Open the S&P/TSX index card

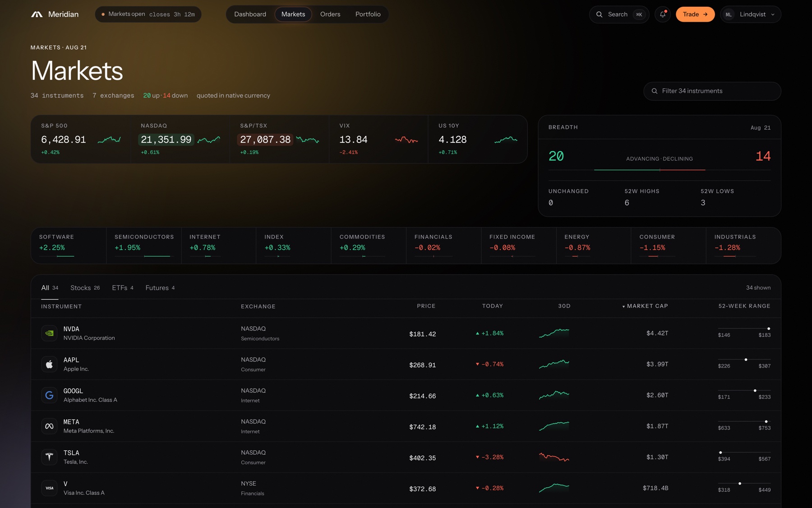tap(279, 139)
